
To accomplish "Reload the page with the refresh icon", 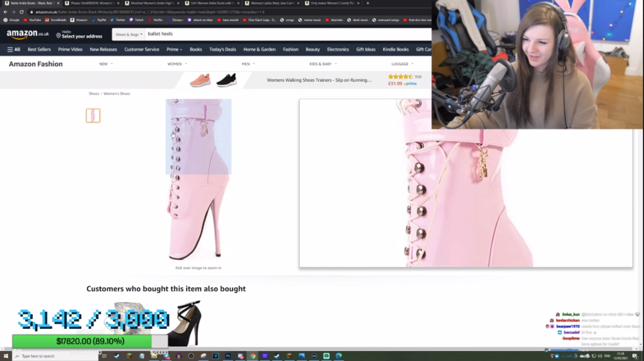I will (21, 12).
